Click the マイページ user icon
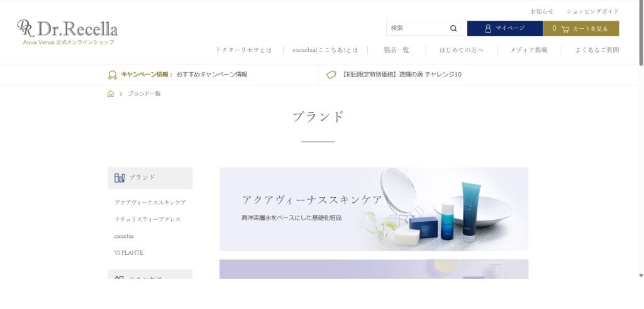This screenshot has height=309, width=644. (488, 28)
